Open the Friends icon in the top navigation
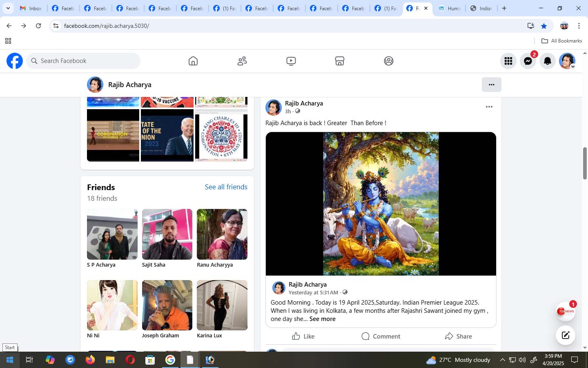The height and width of the screenshot is (368, 588). point(242,61)
